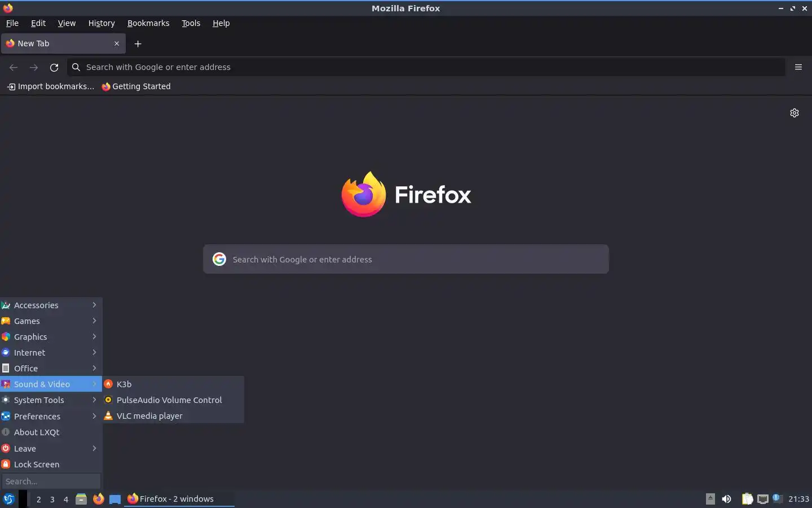Screen dimensions: 812x508
Task: Click the Google icon in center search box
Action: point(219,259)
